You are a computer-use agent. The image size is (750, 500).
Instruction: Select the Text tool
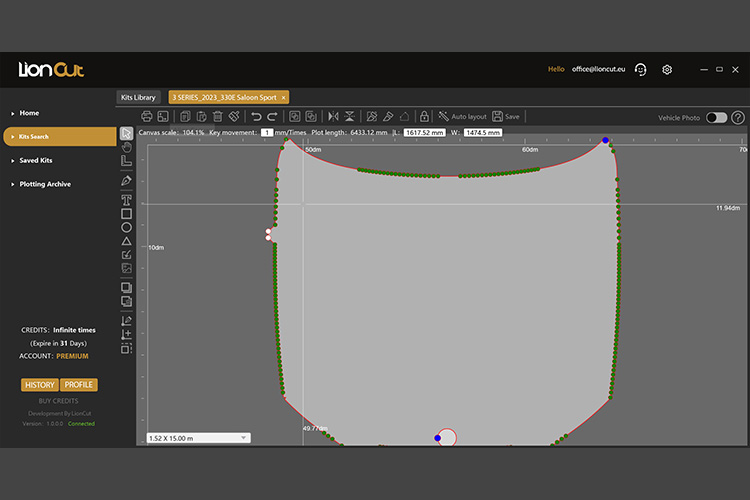coord(126,199)
